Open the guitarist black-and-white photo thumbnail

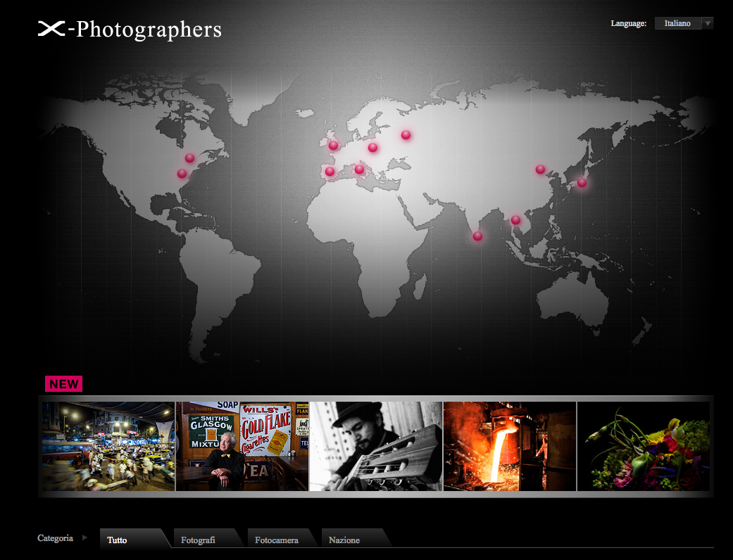click(x=375, y=446)
